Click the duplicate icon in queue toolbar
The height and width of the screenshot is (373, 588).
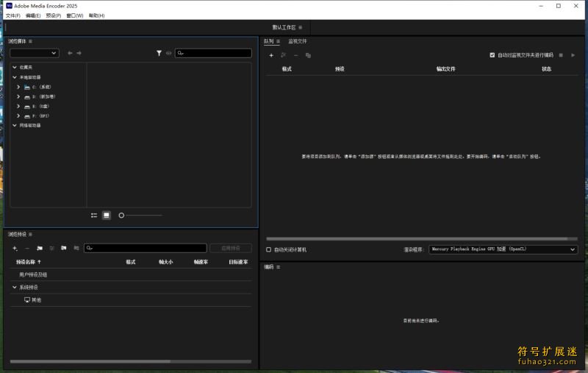click(308, 55)
